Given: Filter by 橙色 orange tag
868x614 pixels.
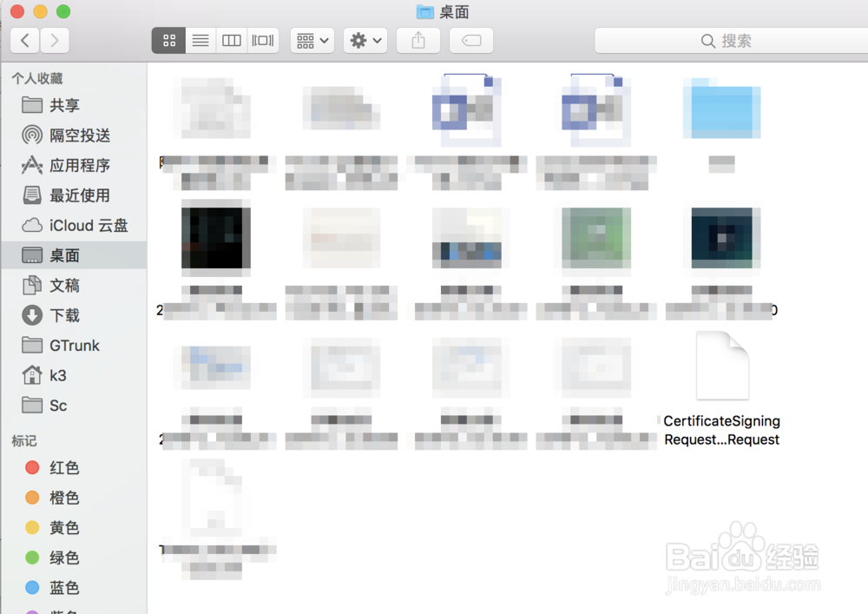Looking at the screenshot, I should (74, 498).
